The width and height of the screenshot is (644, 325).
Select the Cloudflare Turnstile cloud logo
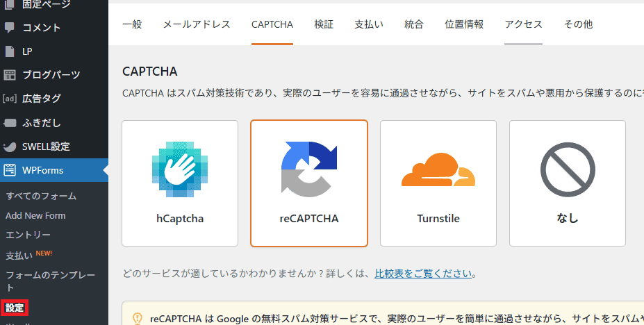pyautogui.click(x=438, y=170)
